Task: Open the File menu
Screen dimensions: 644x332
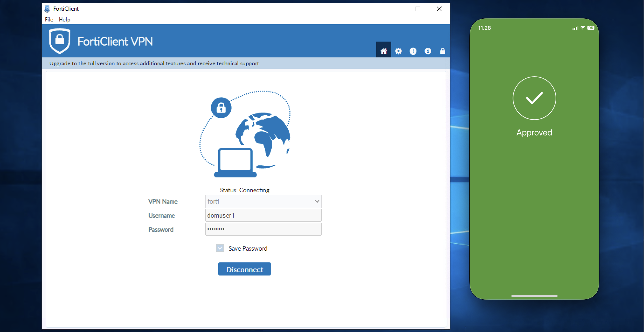Action: [x=49, y=20]
